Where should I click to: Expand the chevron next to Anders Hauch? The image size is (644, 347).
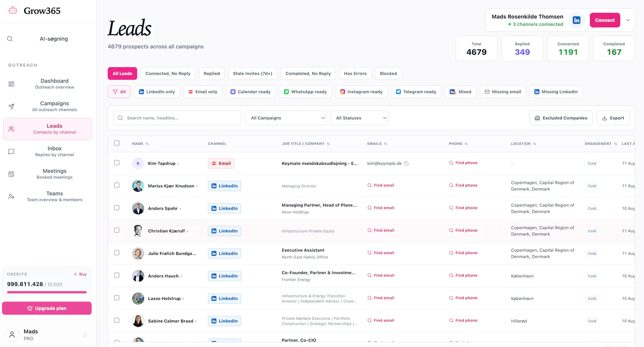[181, 276]
